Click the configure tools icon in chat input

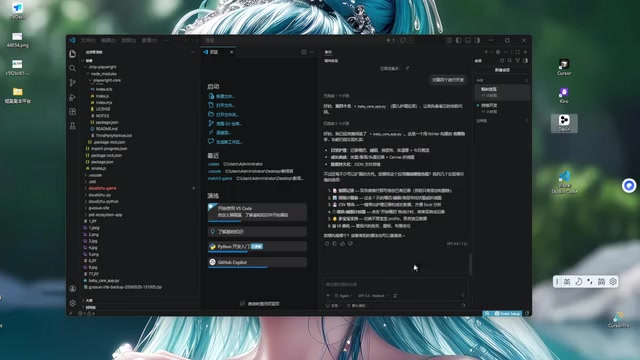395,296
